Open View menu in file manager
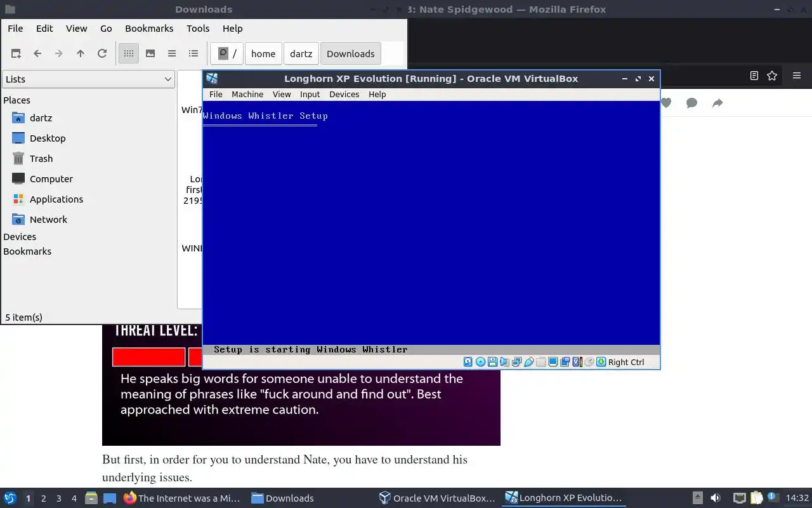The width and height of the screenshot is (812, 508). pos(76,29)
